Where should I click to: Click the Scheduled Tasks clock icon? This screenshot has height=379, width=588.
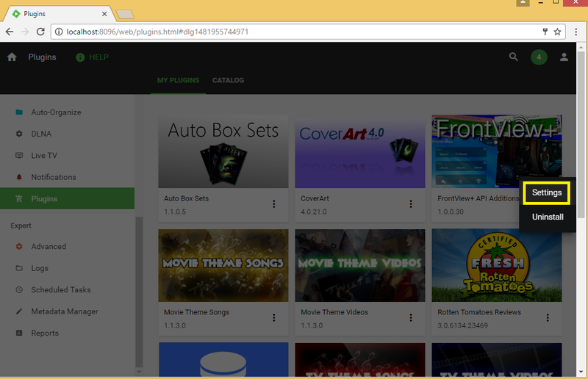(x=19, y=290)
